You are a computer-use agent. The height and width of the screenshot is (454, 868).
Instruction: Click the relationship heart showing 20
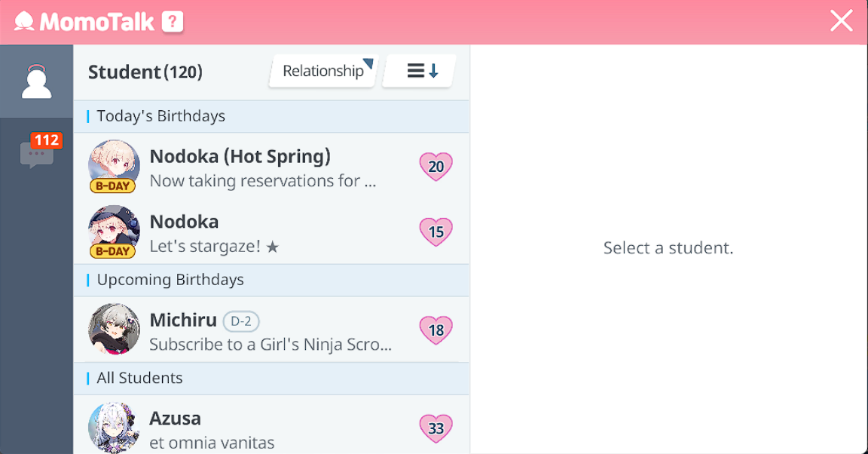(x=436, y=167)
